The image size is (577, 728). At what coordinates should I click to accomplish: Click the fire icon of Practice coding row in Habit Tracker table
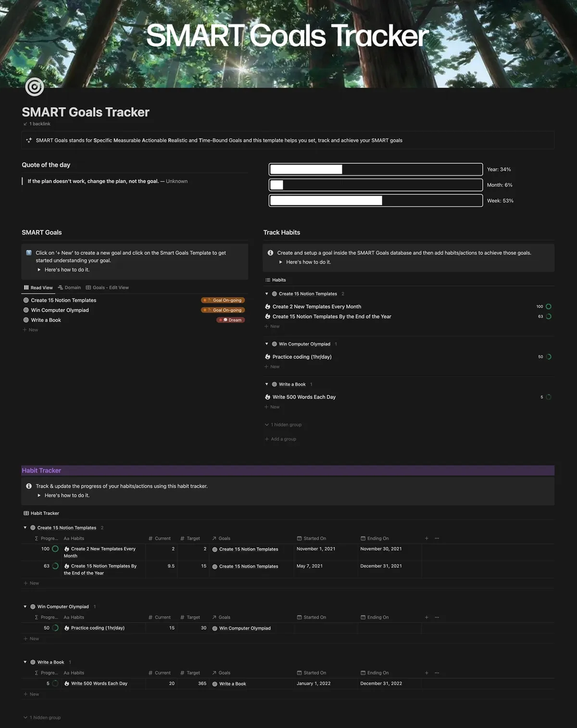coord(67,628)
